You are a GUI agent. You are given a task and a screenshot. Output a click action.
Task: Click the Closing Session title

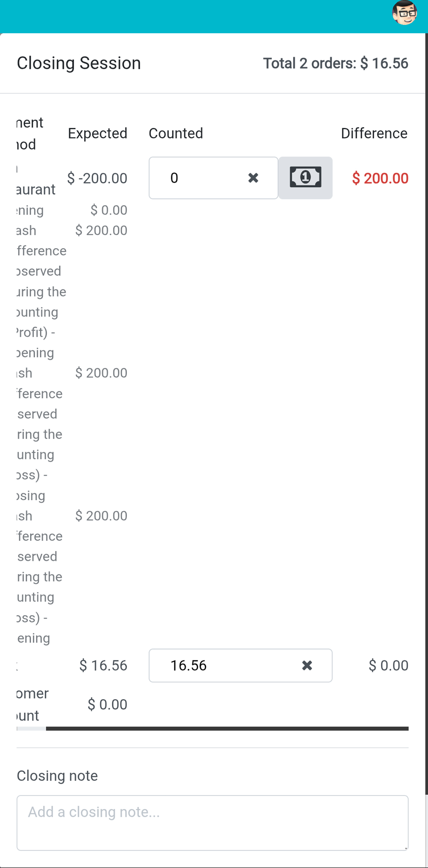point(79,63)
